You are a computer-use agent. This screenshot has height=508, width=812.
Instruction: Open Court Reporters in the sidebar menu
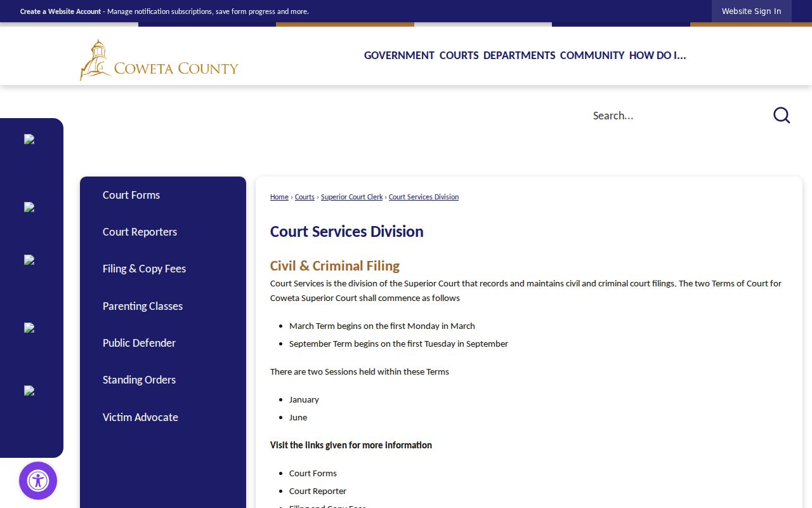point(140,232)
